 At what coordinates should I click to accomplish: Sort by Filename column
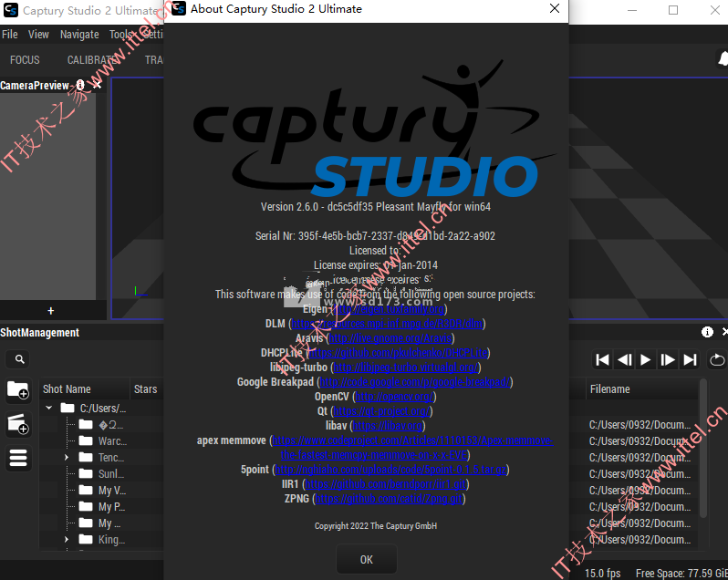coord(641,389)
